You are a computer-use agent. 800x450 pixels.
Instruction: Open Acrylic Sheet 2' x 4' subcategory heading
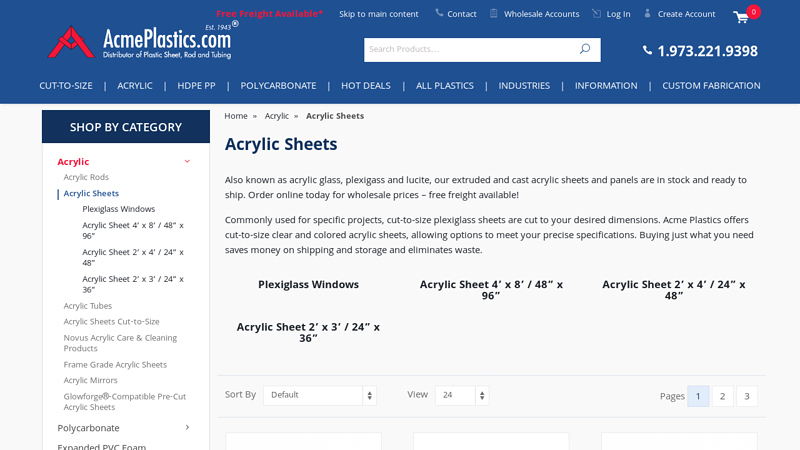pos(673,290)
